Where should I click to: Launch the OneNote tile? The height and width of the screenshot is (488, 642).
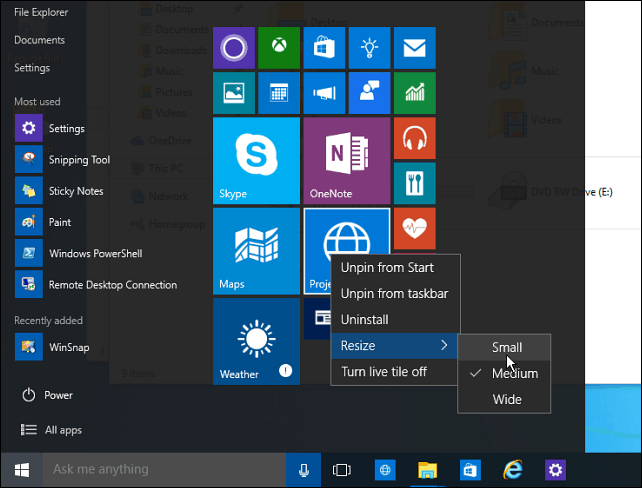click(347, 160)
